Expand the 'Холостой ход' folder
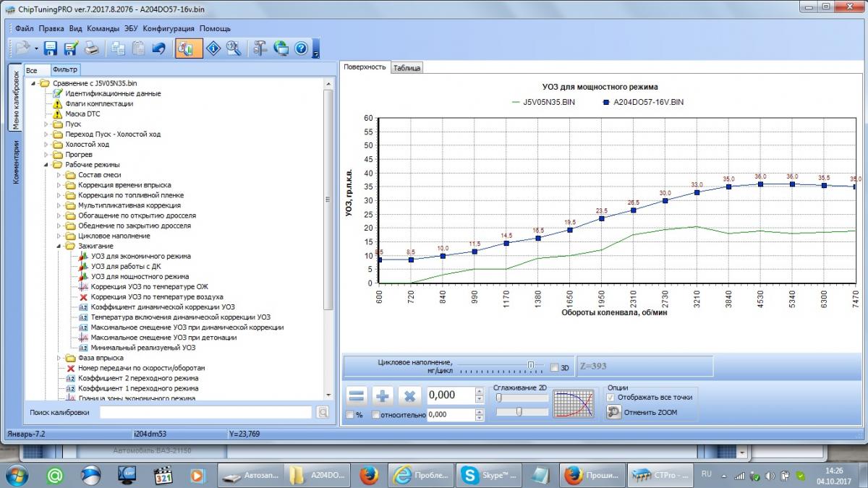This screenshot has width=868, height=488. point(47,145)
